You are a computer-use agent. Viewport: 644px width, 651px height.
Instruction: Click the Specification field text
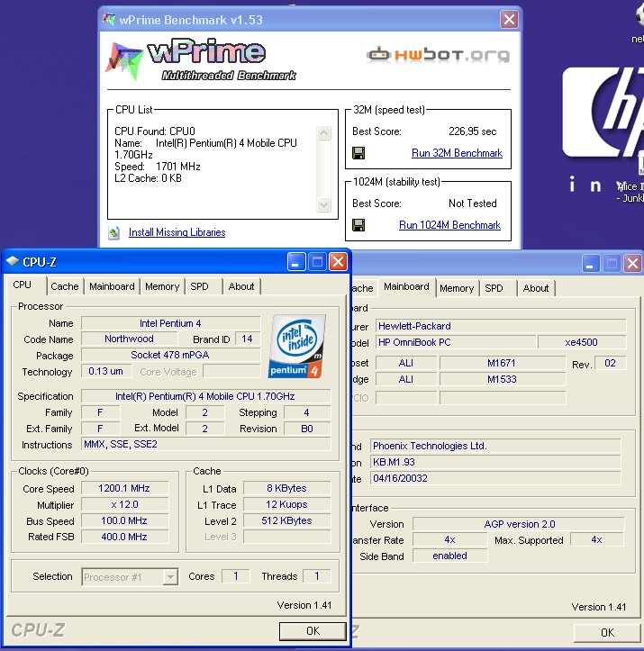pyautogui.click(x=205, y=396)
